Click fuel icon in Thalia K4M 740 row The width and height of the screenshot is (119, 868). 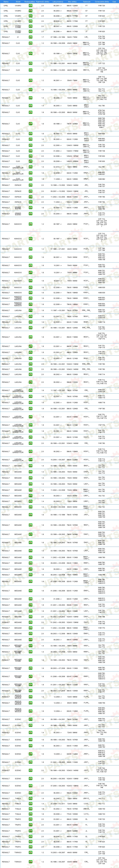pos(30,809)
